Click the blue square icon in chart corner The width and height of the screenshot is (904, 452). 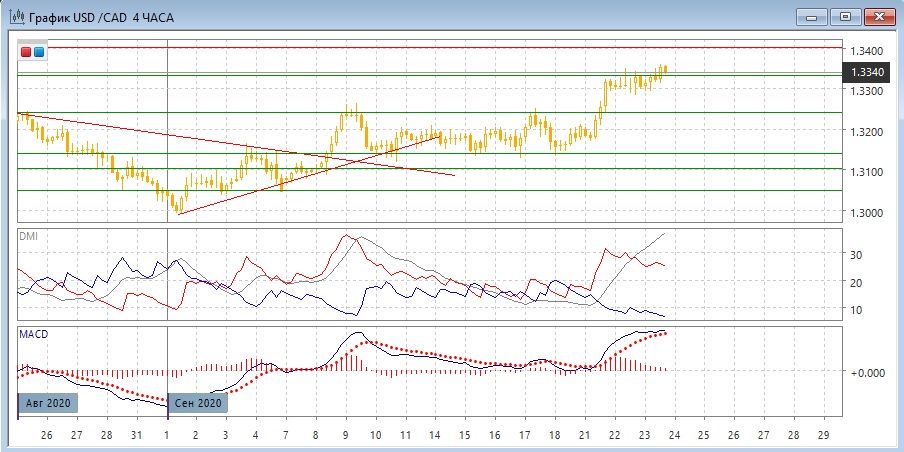39,51
